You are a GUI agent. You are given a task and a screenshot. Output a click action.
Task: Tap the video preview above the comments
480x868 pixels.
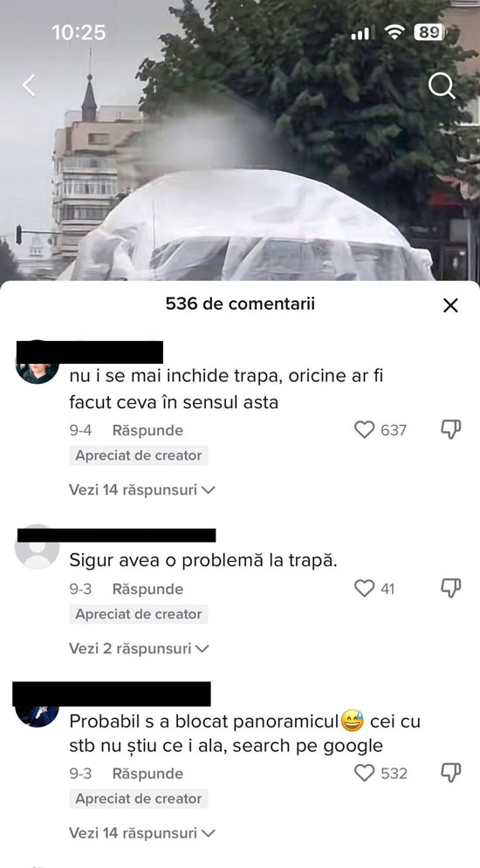[x=240, y=166]
